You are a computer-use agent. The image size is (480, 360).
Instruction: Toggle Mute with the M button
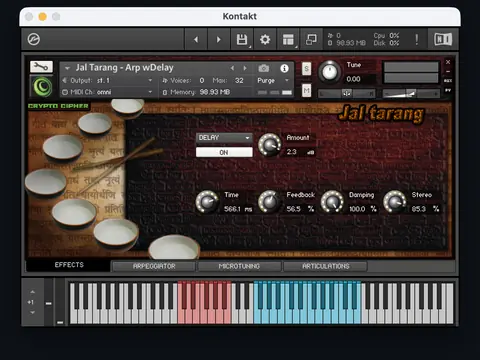click(306, 90)
